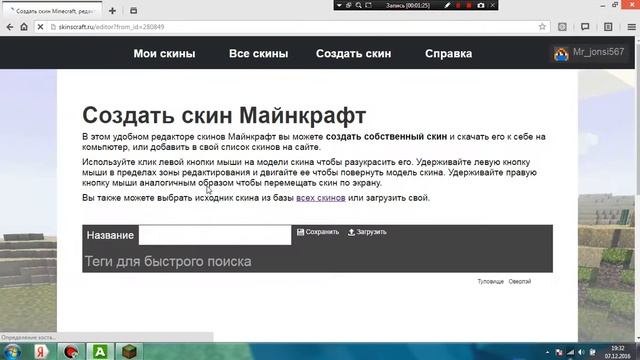640x360 pixels.
Task: Open the Справка menu item
Action: click(x=448, y=53)
